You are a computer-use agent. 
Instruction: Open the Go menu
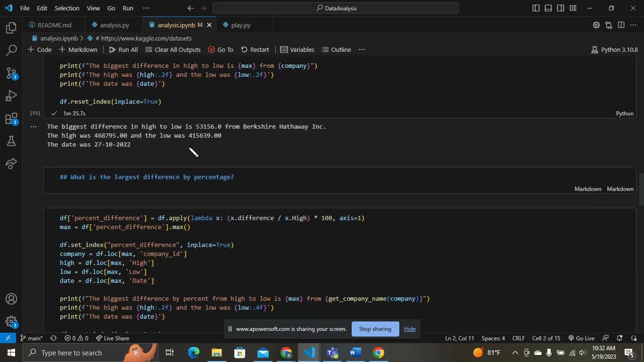coord(111,8)
